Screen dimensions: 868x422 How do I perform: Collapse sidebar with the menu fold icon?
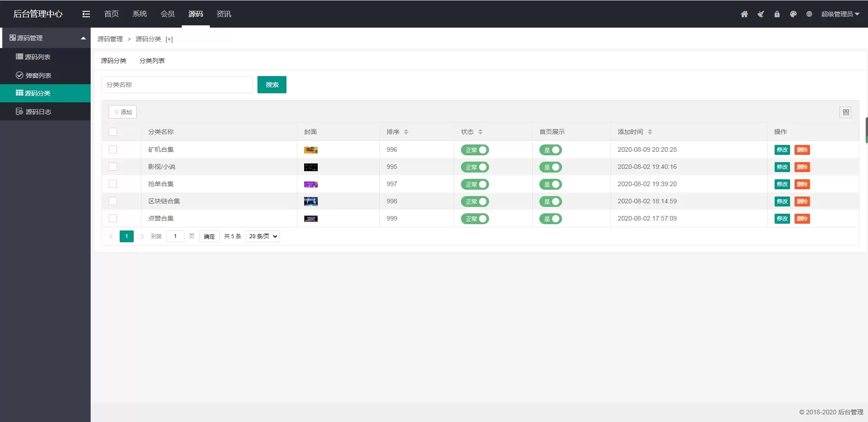pyautogui.click(x=86, y=14)
